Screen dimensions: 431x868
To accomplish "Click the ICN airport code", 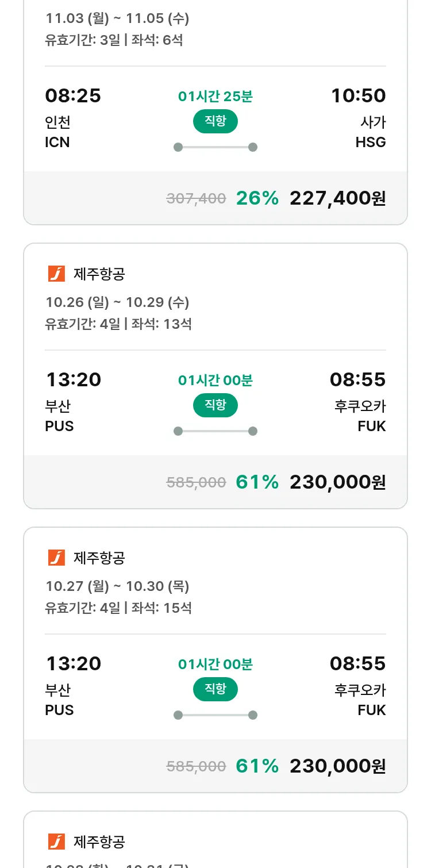I will (57, 143).
